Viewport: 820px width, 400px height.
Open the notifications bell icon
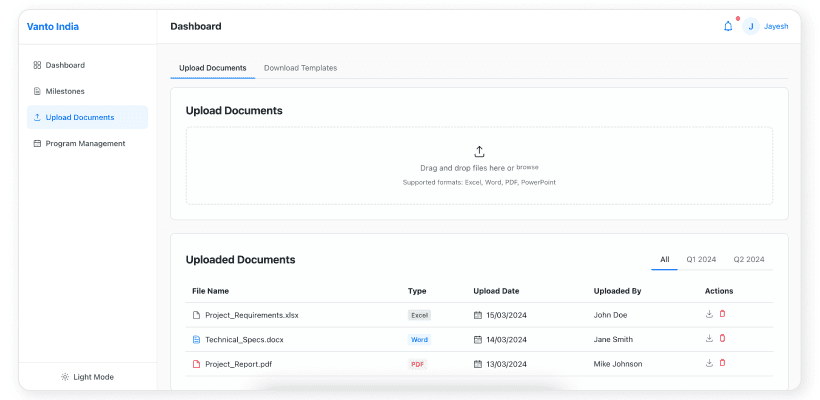pos(727,26)
